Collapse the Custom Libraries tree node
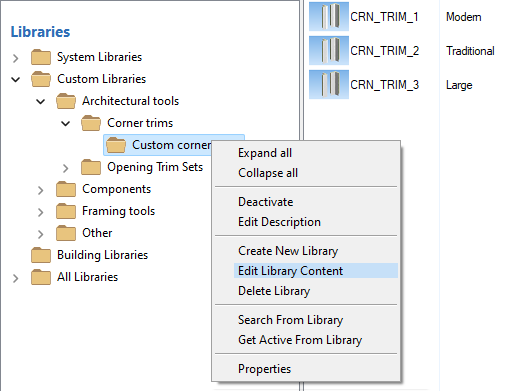506x392 pixels. pos(15,80)
